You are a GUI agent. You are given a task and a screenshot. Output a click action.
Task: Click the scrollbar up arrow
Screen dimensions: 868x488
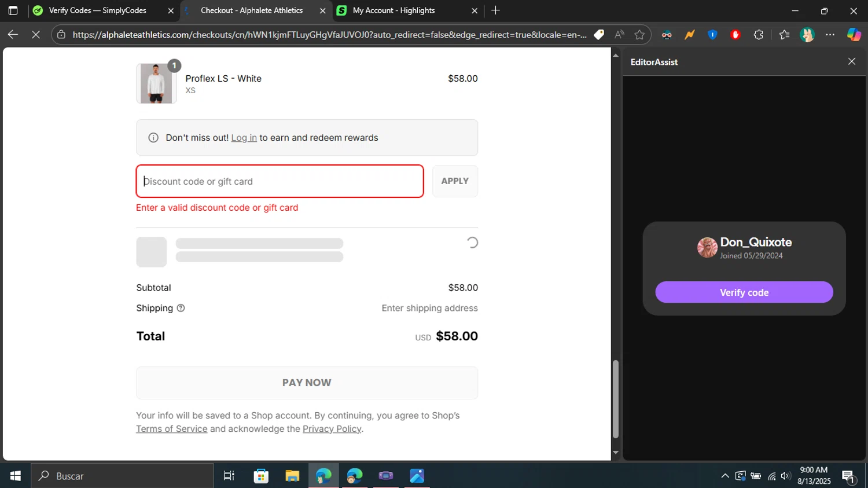click(x=616, y=56)
